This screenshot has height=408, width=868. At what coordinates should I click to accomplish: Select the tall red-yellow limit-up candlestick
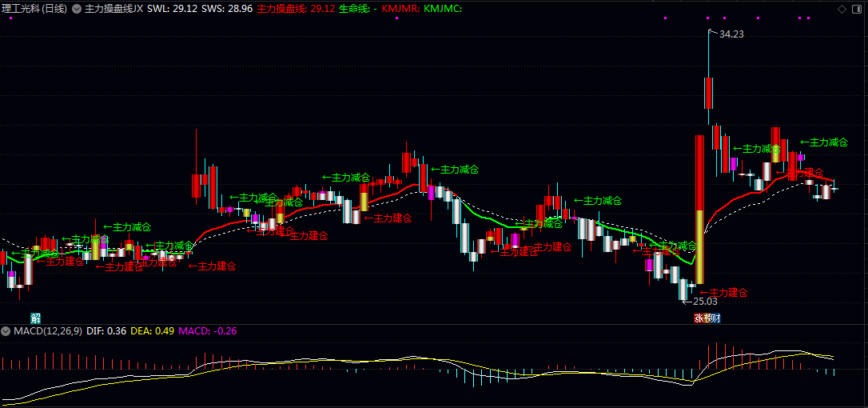tap(699, 210)
